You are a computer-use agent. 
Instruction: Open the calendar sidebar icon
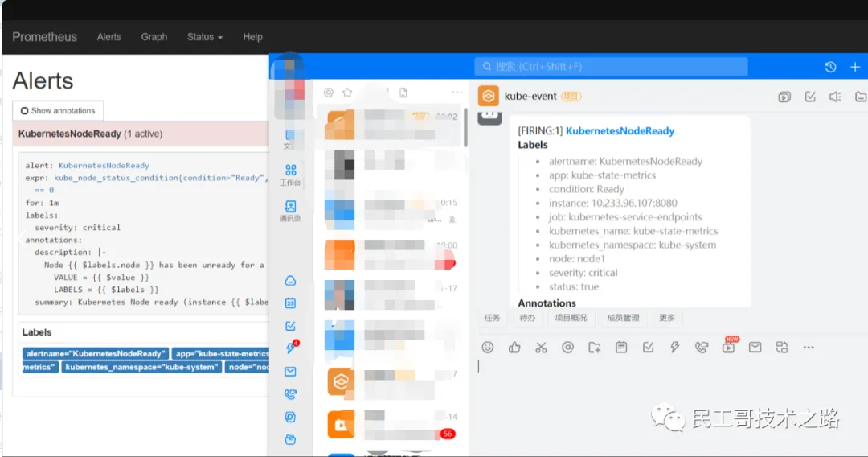tap(290, 303)
